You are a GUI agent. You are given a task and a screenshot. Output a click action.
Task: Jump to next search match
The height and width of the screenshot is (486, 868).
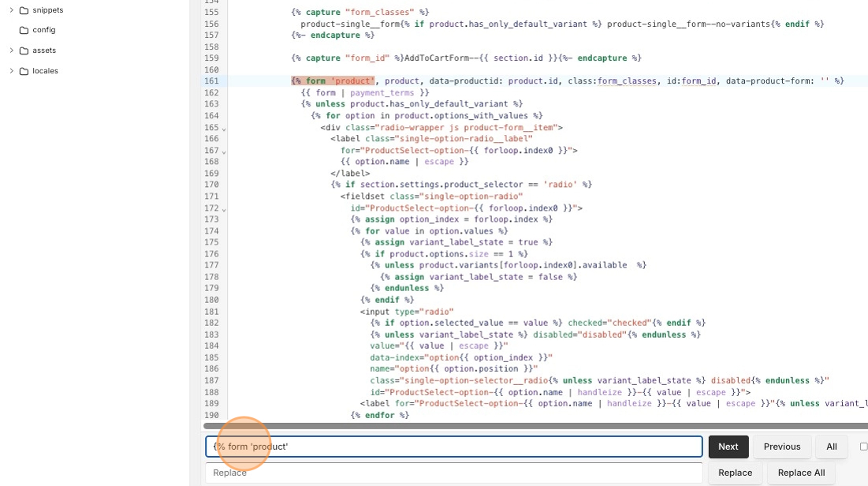pos(728,447)
